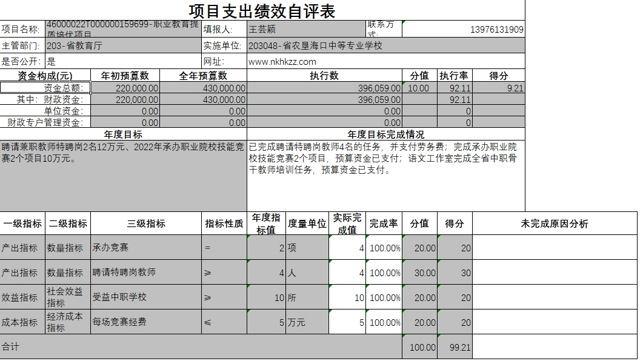Screen dimensions: 643x364
Task: Select the 度量单位 column header
Action: point(307,223)
